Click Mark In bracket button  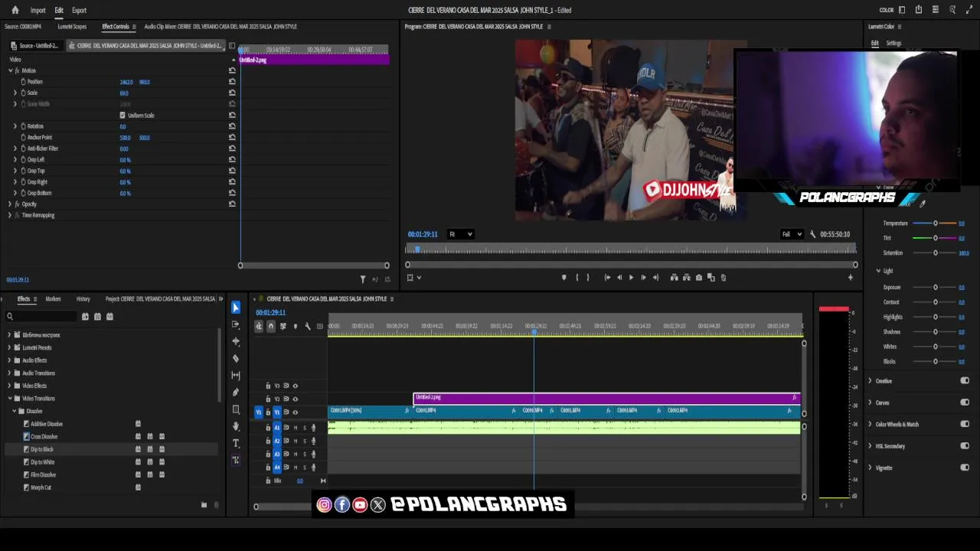pyautogui.click(x=577, y=278)
